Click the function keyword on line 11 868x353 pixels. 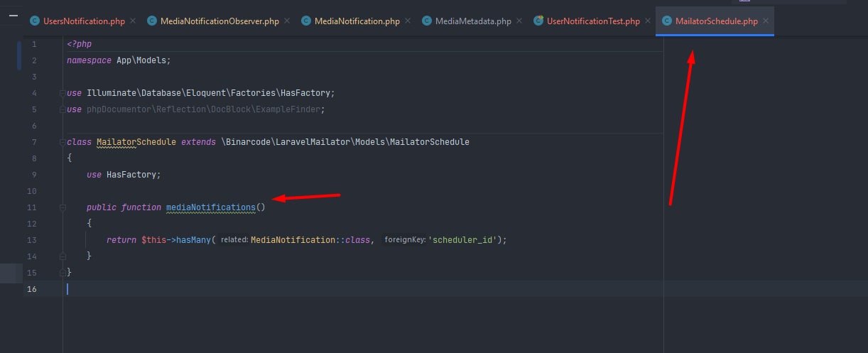pos(141,207)
